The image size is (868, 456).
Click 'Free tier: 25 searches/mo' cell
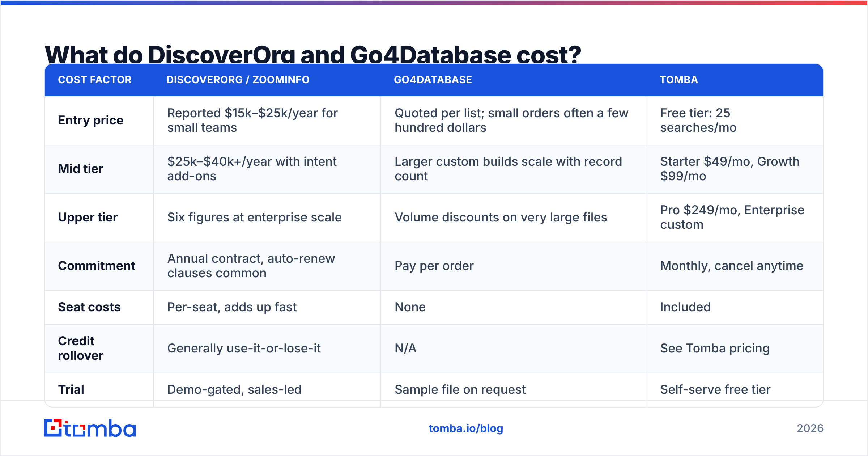point(698,120)
